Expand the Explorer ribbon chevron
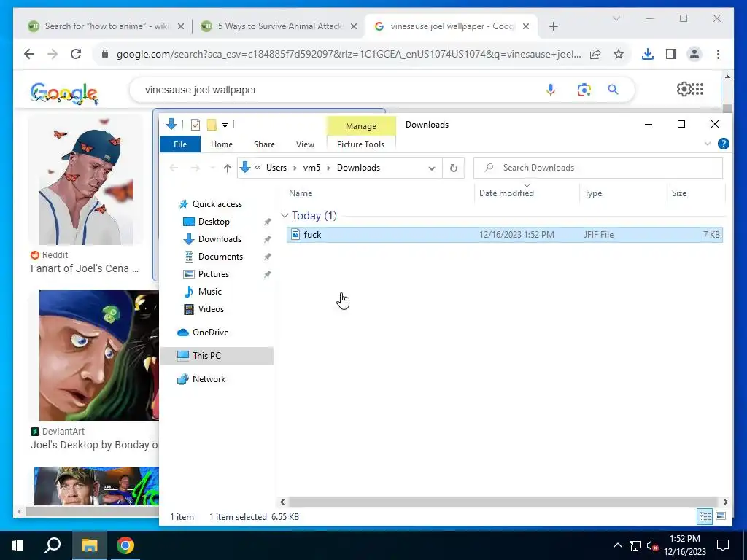Viewport: 747px width, 560px height. (x=708, y=144)
